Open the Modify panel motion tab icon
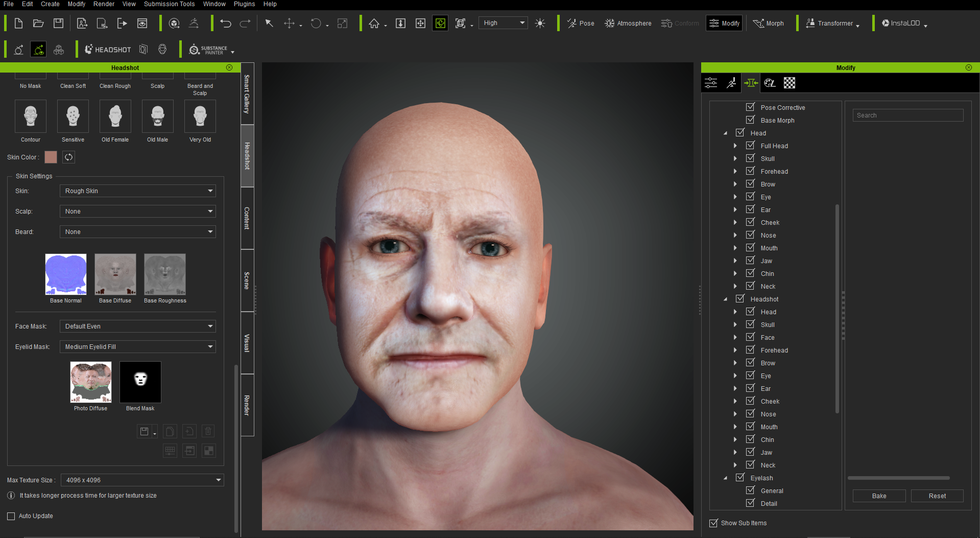 731,83
